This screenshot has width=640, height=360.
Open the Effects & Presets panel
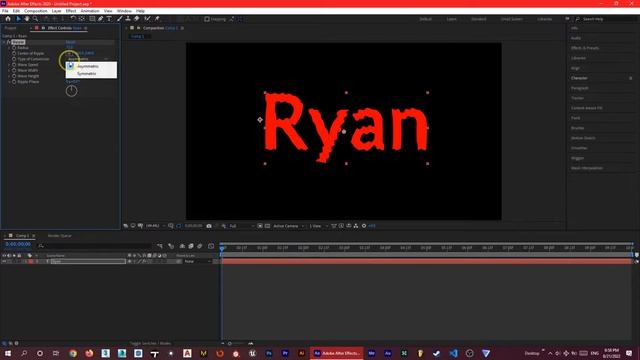(x=585, y=48)
